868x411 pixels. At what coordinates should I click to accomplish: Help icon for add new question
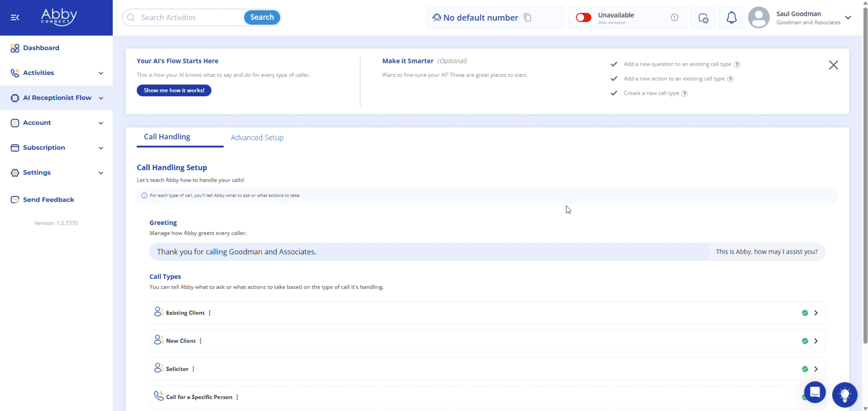[737, 65]
